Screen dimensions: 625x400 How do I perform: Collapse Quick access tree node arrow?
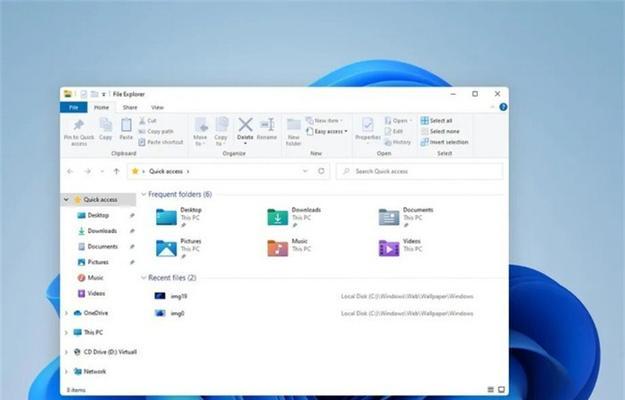pos(67,199)
